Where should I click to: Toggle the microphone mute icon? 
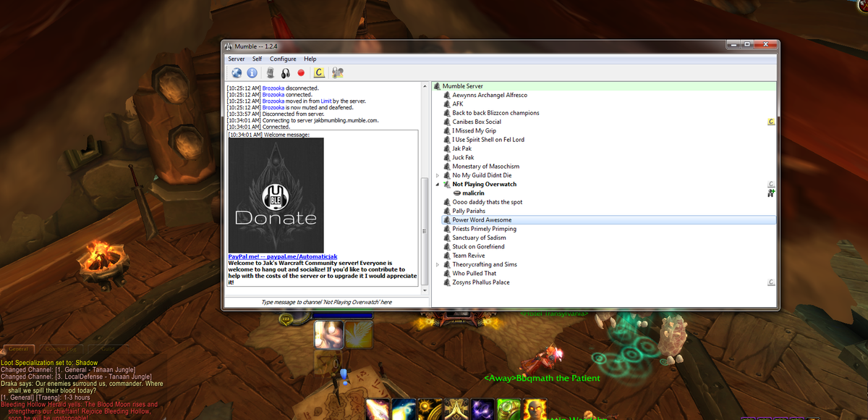[271, 72]
